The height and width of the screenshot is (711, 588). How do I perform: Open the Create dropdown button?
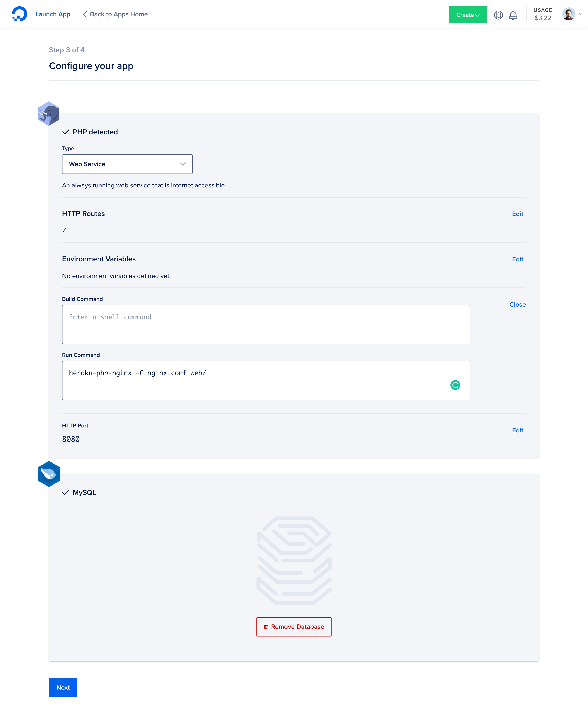467,15
